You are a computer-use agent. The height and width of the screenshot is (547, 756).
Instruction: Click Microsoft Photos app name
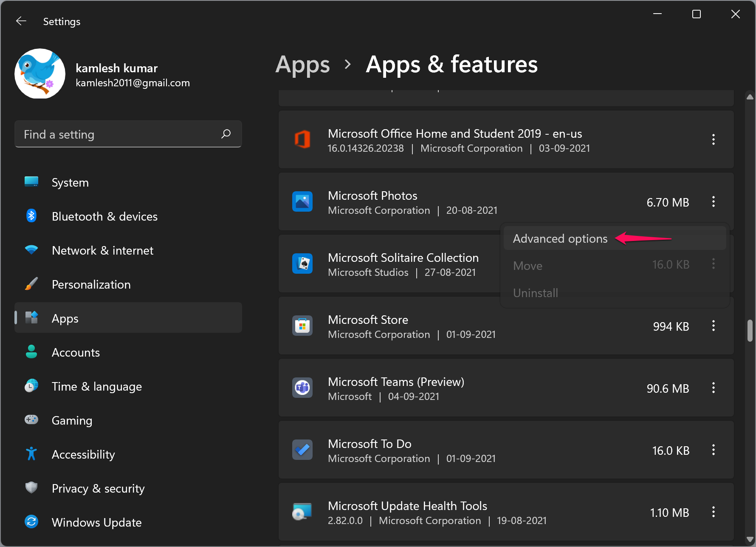[372, 196]
